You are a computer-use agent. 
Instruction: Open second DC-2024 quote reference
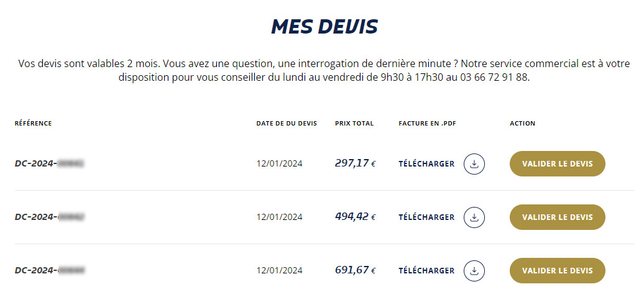(x=50, y=217)
